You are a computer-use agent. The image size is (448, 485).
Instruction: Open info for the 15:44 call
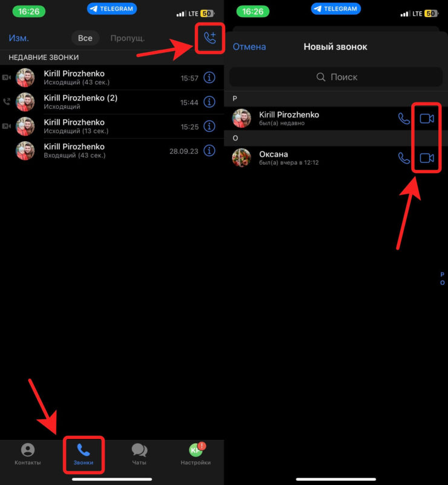pos(209,102)
